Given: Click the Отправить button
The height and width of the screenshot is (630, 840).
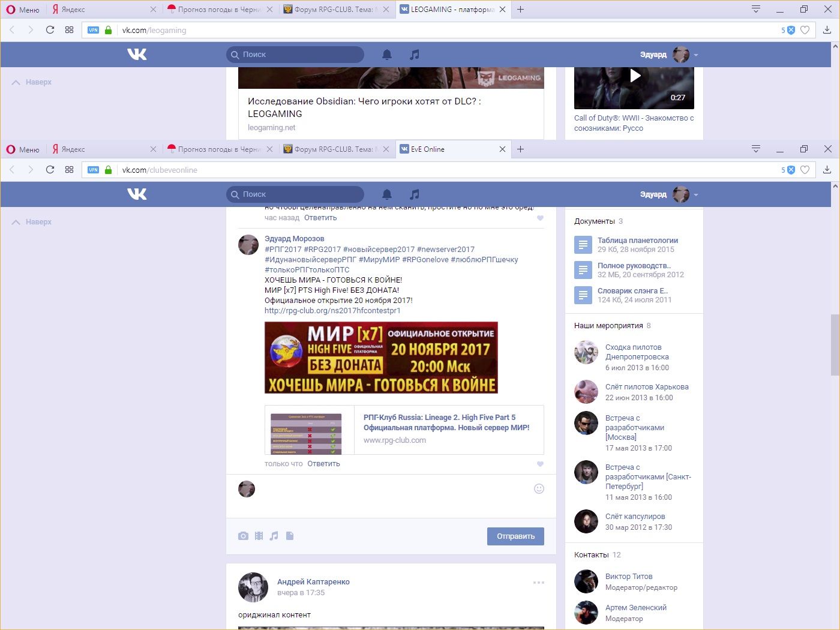Looking at the screenshot, I should [x=515, y=536].
